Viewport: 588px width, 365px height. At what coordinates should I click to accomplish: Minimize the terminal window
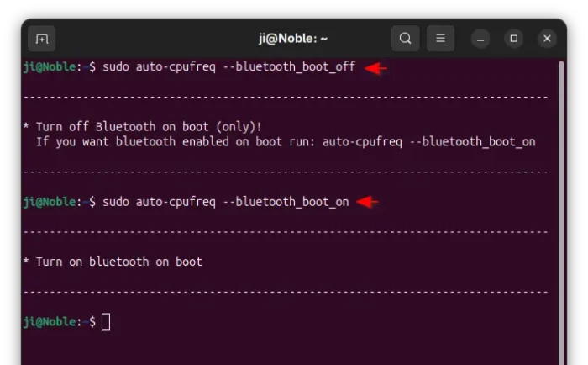tap(480, 39)
